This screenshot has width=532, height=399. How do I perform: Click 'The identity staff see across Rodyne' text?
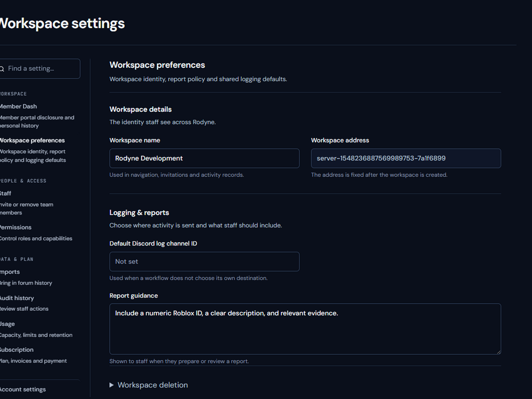click(x=162, y=122)
